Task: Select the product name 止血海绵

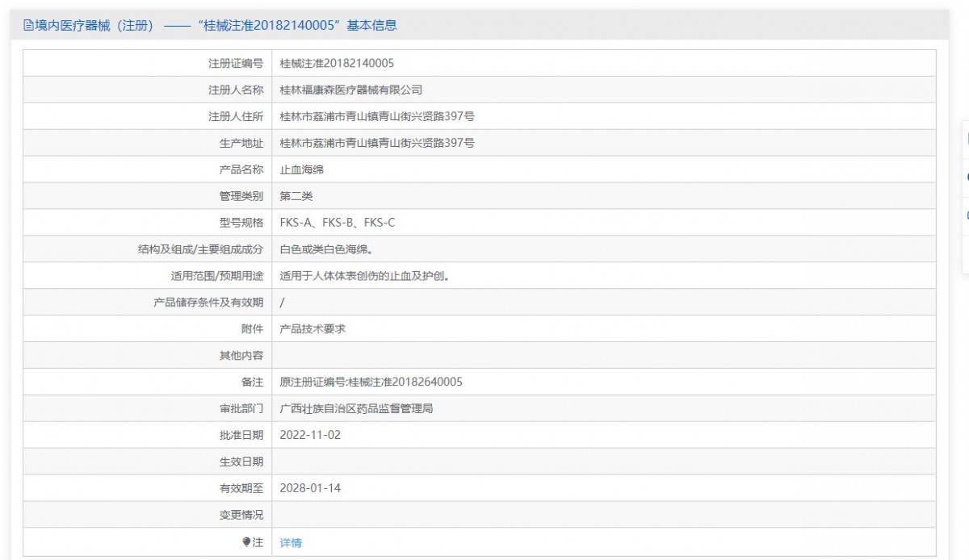Action: point(301,169)
